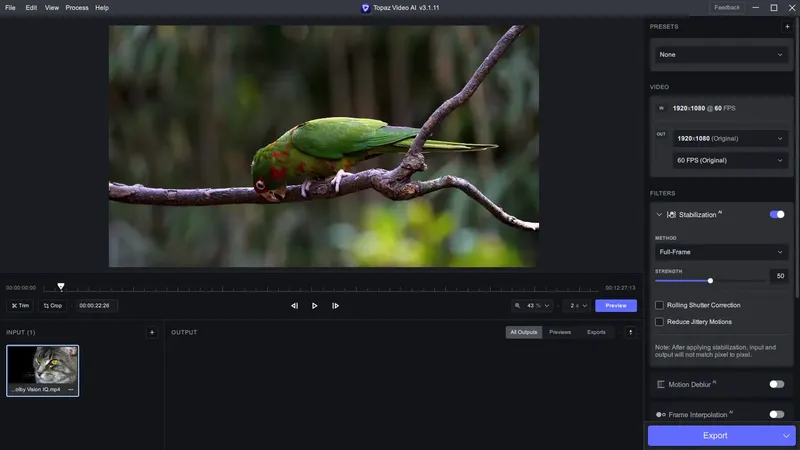Add a new preset with plus icon

pyautogui.click(x=787, y=27)
